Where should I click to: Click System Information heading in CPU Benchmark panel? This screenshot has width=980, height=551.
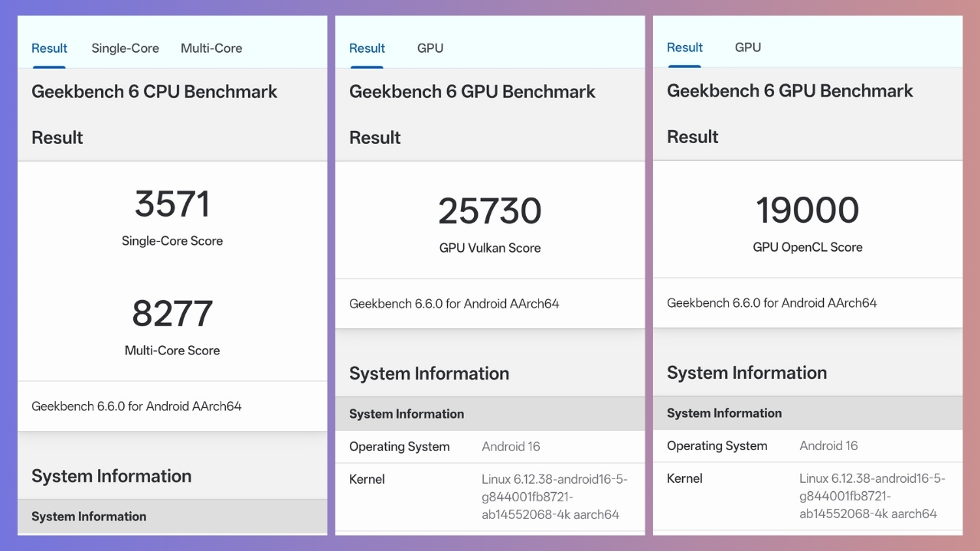[111, 476]
